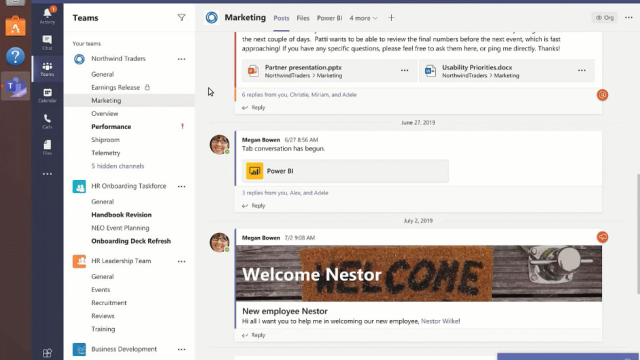This screenshot has width=640, height=360.
Task: Click the HR Leadership Team avatar
Action: [79, 261]
